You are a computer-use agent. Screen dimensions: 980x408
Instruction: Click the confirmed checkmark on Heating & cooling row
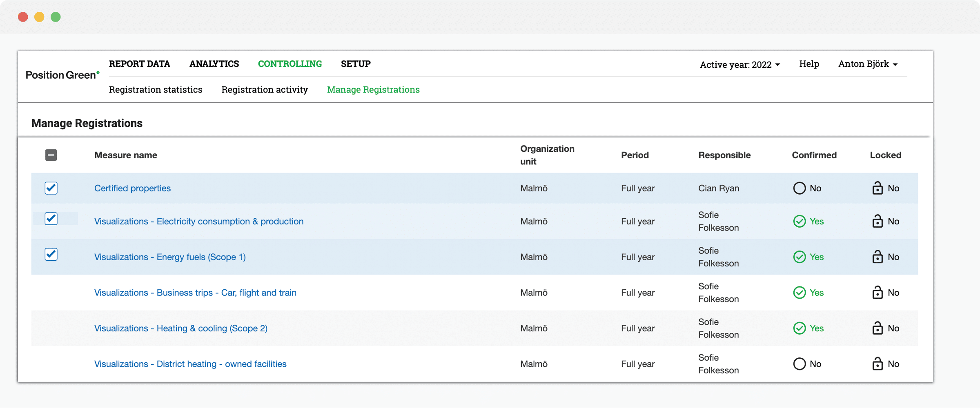[800, 328]
